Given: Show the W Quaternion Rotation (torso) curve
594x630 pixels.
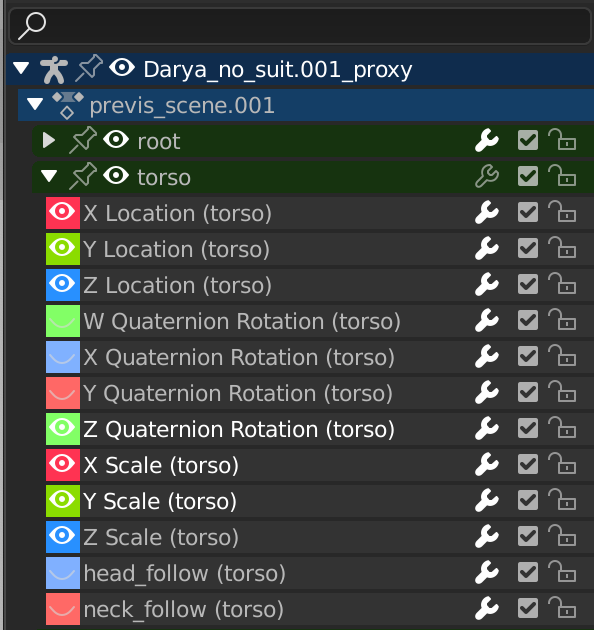Looking at the screenshot, I should click(x=63, y=321).
